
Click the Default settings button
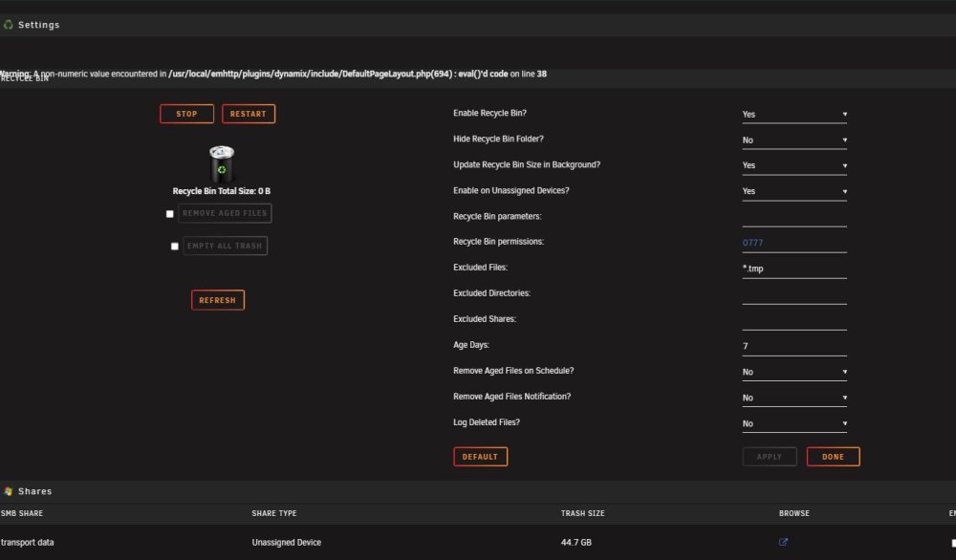481,457
